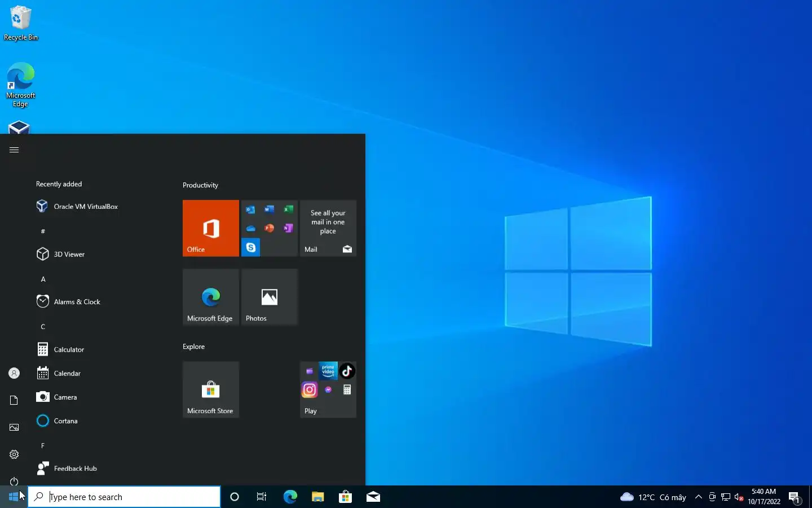This screenshot has width=812, height=508.
Task: Open Messenger in the Play tile
Action: [328, 389]
